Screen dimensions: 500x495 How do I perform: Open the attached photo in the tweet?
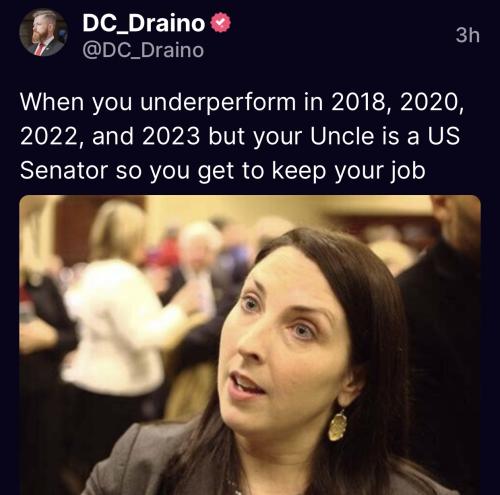click(x=250, y=345)
